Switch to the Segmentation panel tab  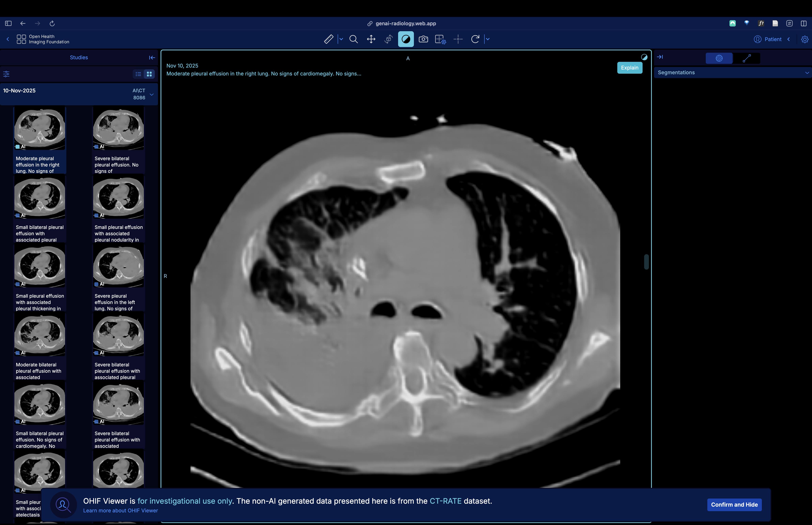719,58
